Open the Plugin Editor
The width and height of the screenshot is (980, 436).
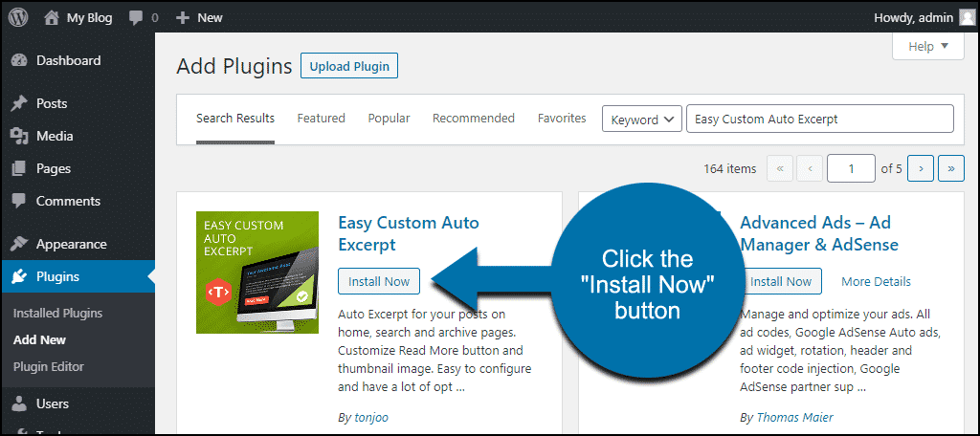[x=48, y=366]
